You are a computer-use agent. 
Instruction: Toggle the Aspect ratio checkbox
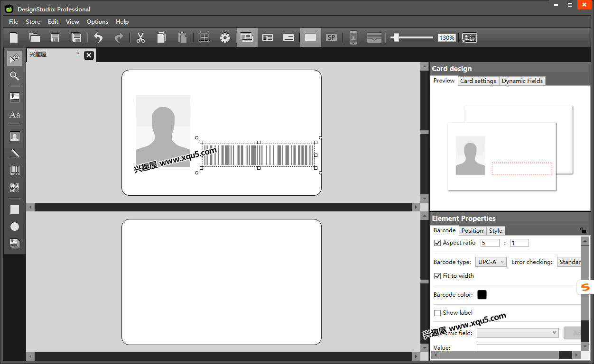(437, 243)
